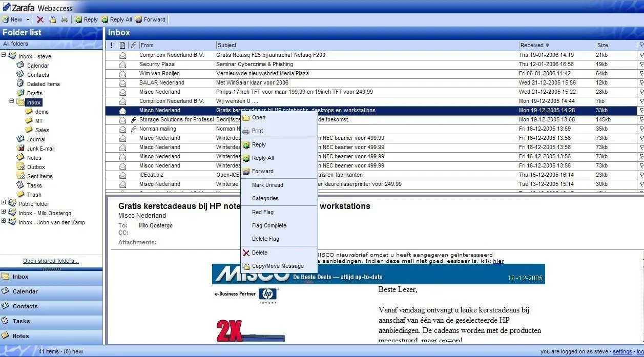Toggle flag for Security Plaza email
Viewport: 644px width, 357px height.
tap(641, 65)
